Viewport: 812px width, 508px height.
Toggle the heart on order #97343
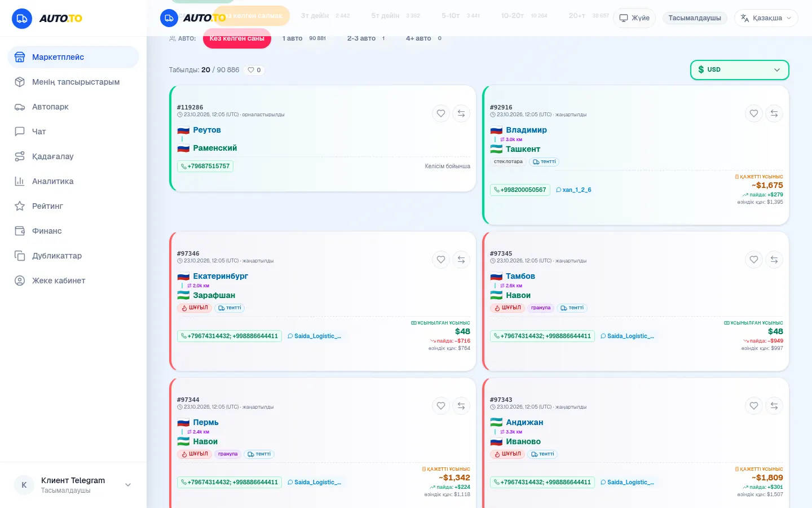(x=754, y=406)
